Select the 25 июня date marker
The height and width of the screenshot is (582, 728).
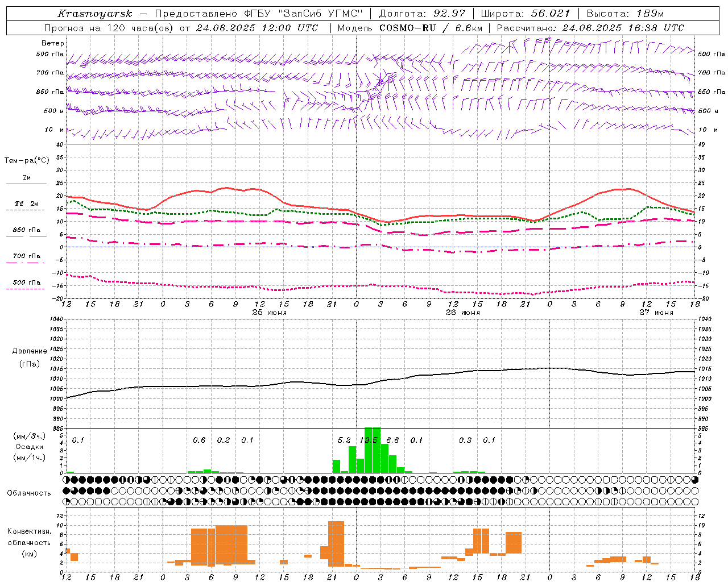point(270,313)
